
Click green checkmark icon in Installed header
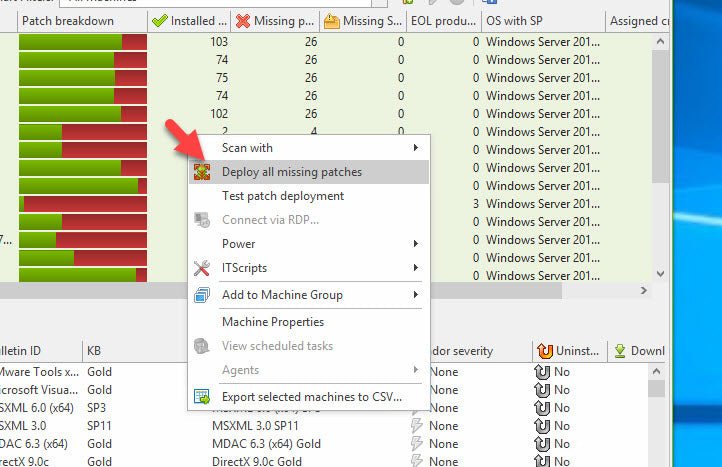(x=159, y=21)
